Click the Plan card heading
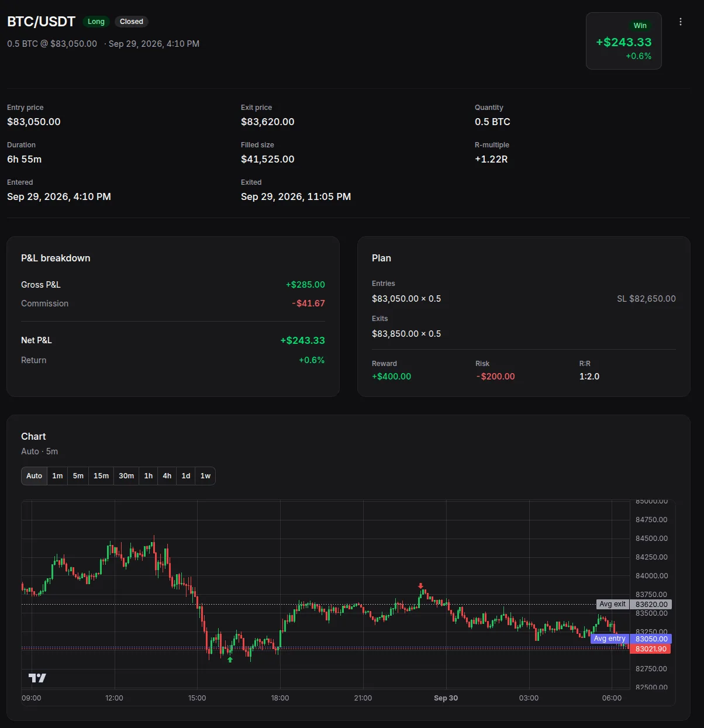The image size is (704, 728). coord(381,258)
